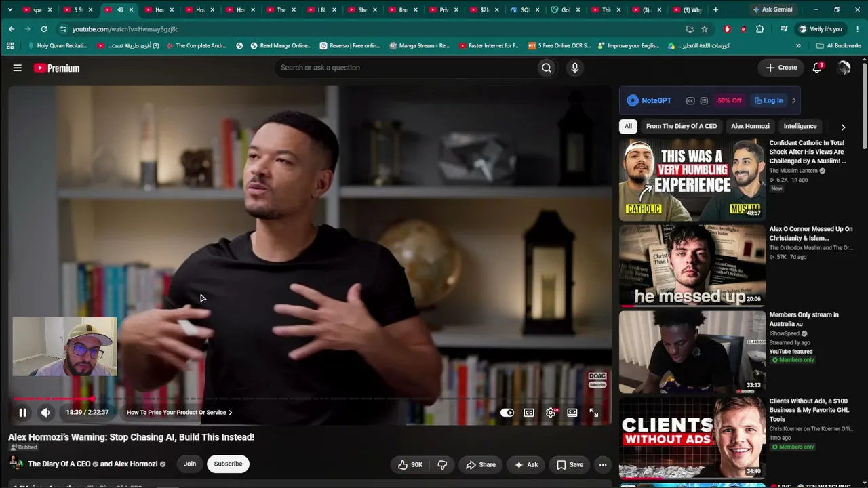
Task: Select the 'Intelligence' filter chip
Action: [800, 126]
